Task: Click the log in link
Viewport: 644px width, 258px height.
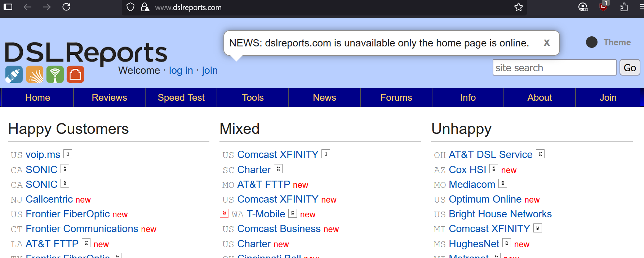Action: (x=181, y=71)
